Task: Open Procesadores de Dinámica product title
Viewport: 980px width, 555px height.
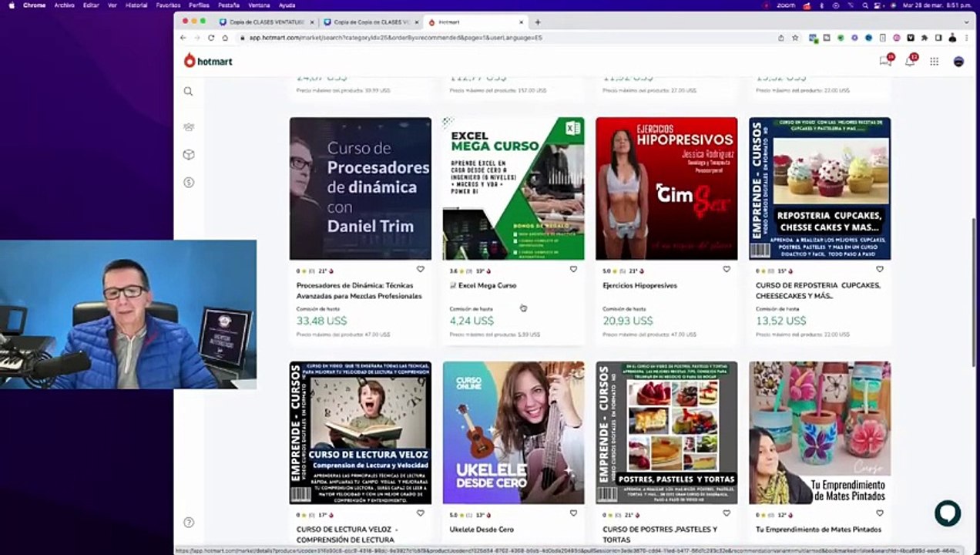Action: [359, 291]
